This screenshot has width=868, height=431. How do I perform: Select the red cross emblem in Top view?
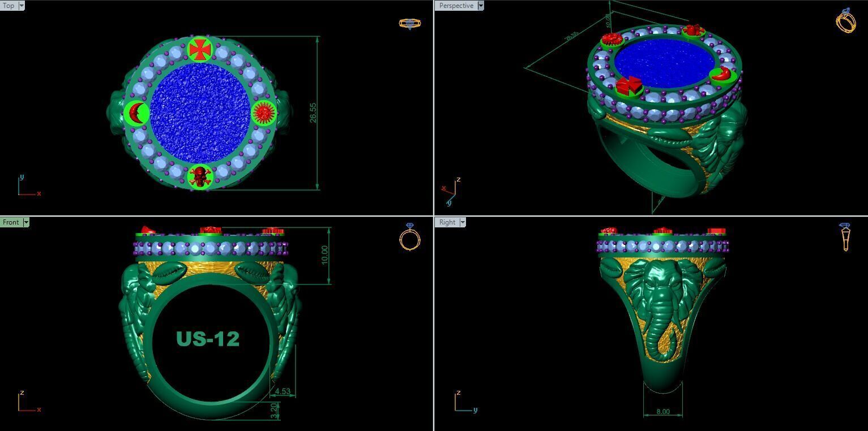tap(200, 50)
